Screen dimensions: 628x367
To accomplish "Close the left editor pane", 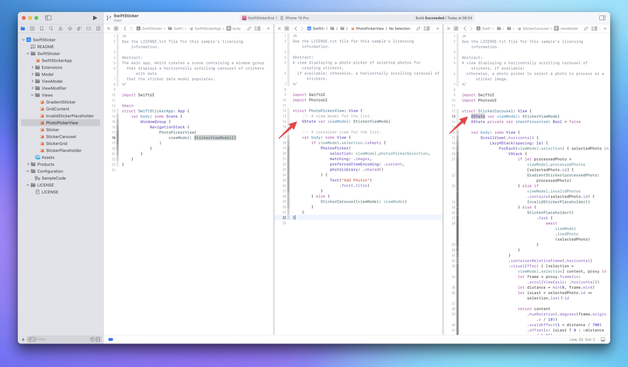I will (109, 28).
